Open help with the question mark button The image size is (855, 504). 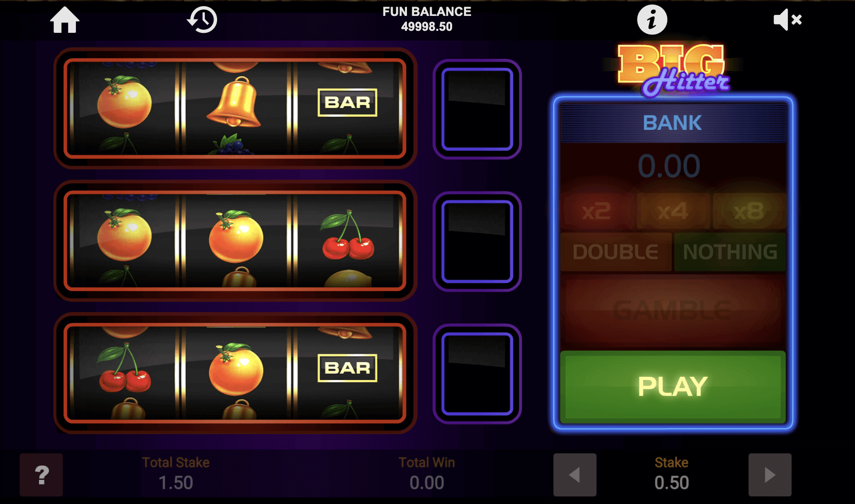pos(42,475)
